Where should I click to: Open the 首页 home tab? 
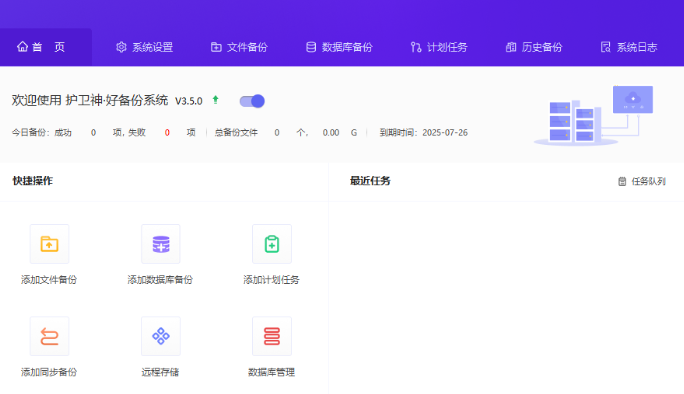46,47
